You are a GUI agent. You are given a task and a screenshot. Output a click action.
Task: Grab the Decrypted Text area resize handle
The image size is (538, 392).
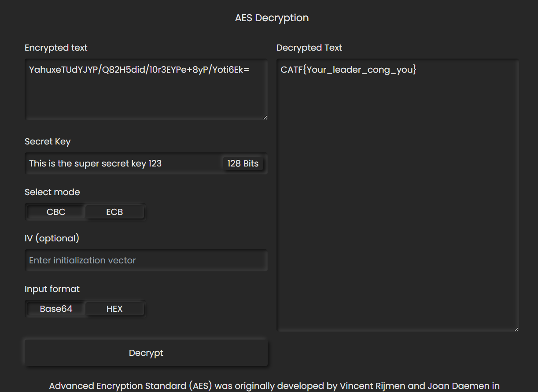(x=516, y=329)
